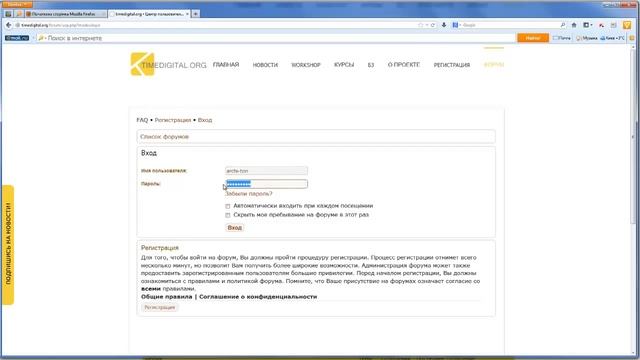Image resolution: width=640 pixels, height=360 pixels.
Task: Open the Почта toolbar shortcut
Action: [x=562, y=38]
